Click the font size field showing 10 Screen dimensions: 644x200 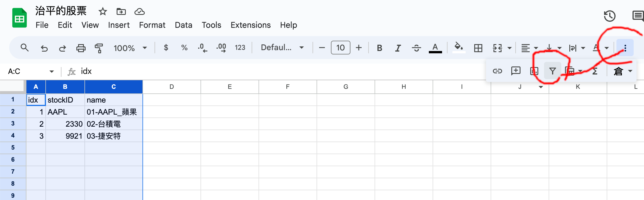click(340, 48)
